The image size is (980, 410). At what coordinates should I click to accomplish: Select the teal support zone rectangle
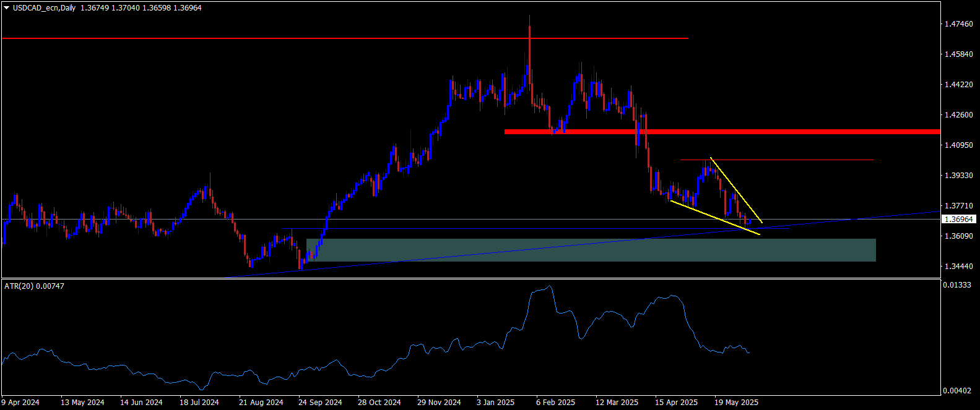click(x=591, y=250)
